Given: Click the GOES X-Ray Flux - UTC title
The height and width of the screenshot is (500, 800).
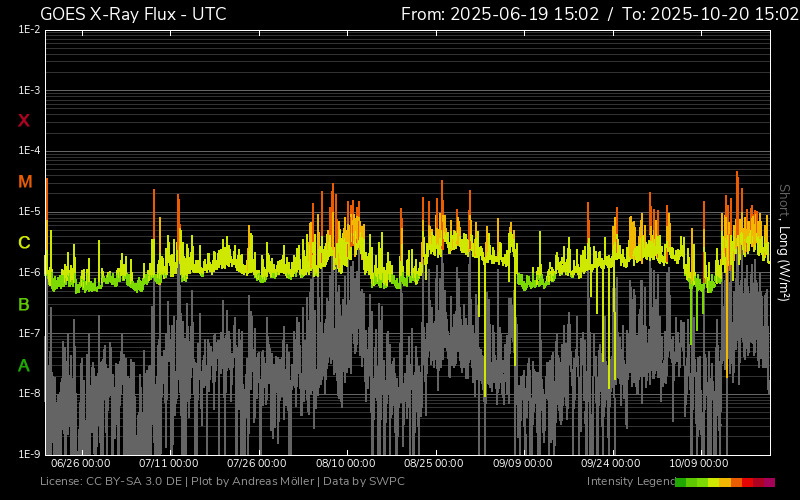Looking at the screenshot, I should pos(133,14).
